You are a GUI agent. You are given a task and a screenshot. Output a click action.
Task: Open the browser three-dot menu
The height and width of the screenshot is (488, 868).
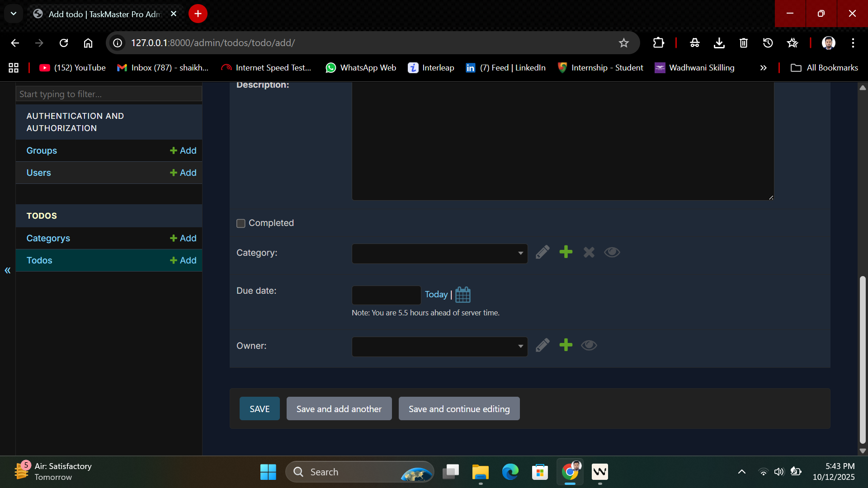point(853,43)
